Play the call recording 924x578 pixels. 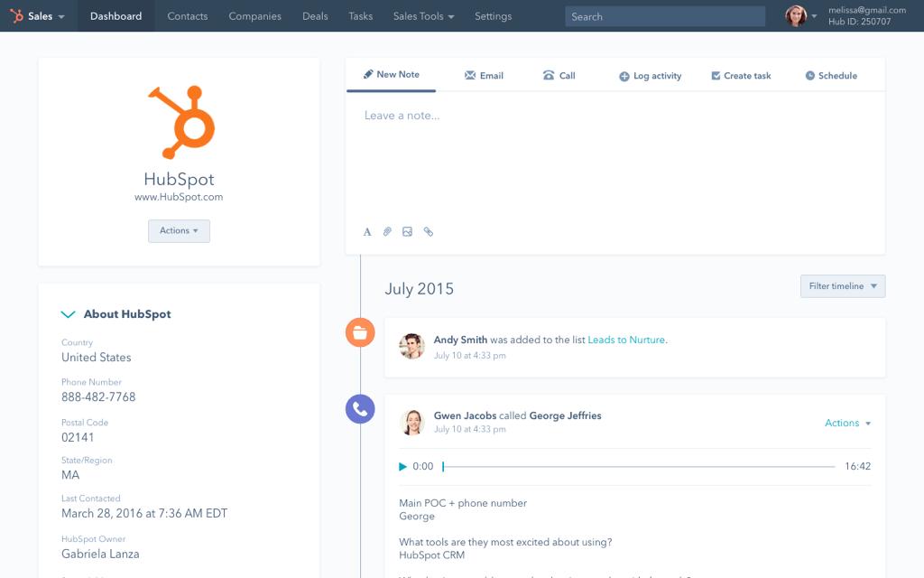[402, 467]
